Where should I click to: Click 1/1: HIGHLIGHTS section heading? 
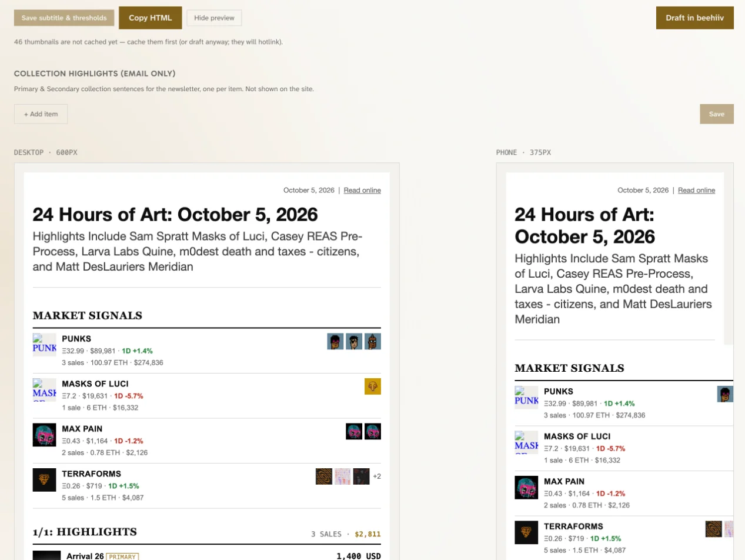tap(85, 532)
